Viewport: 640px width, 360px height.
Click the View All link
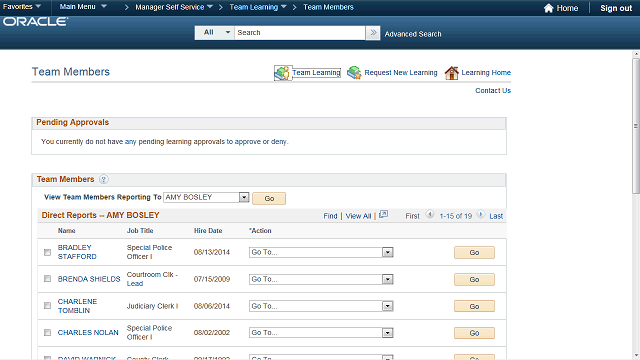(x=358, y=216)
